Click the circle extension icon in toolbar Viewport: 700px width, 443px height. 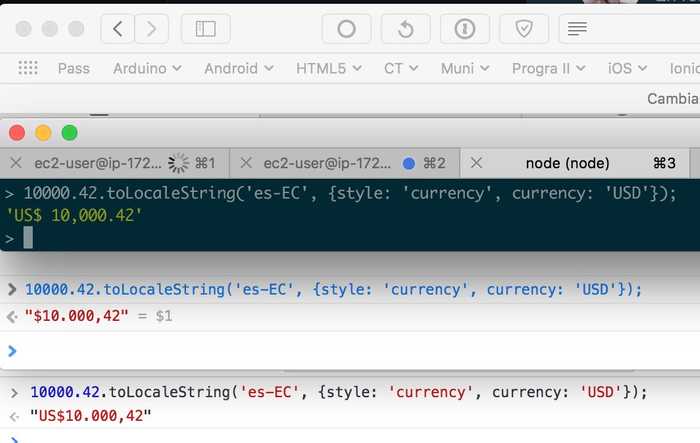pos(346,29)
